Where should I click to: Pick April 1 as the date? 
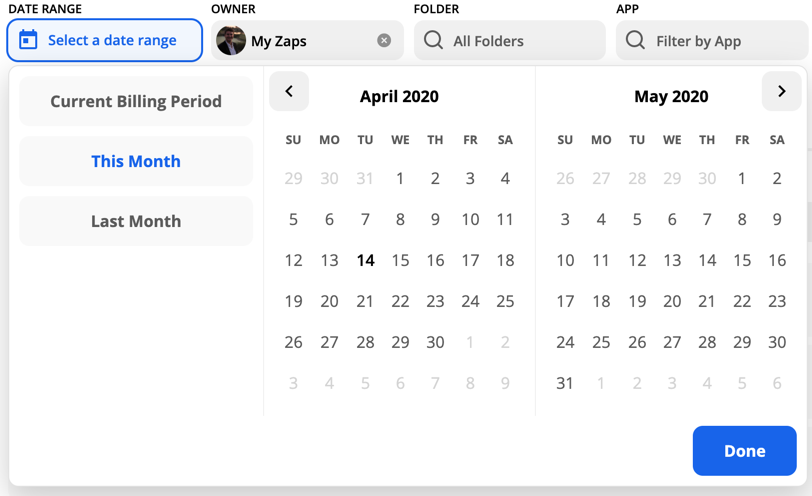pos(400,179)
